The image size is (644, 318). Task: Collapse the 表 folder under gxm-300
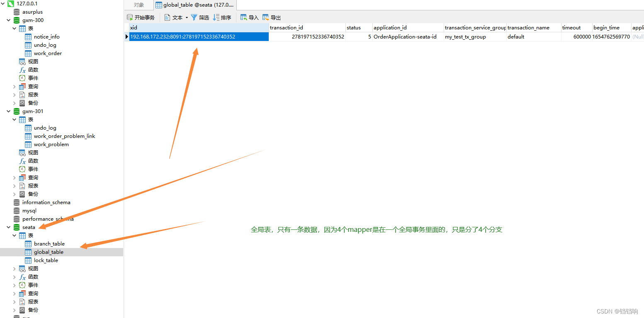[15, 28]
